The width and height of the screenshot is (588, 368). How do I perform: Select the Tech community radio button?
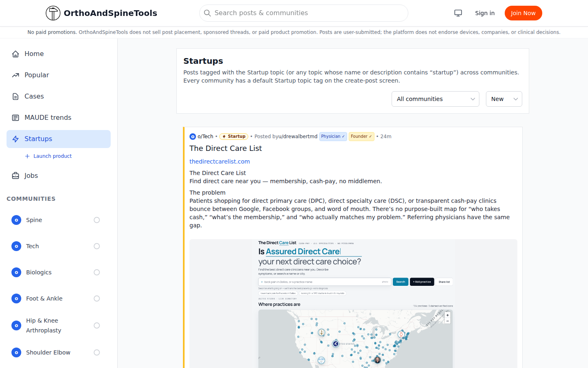pos(97,246)
